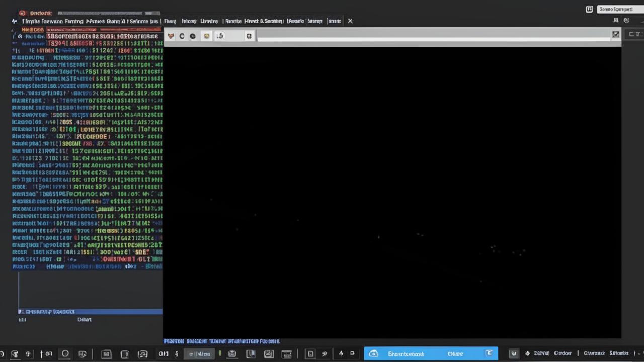Viewport: 644px width, 362px height.
Task: Click the 'Ohen' label under the blue row
Action: tap(85, 319)
